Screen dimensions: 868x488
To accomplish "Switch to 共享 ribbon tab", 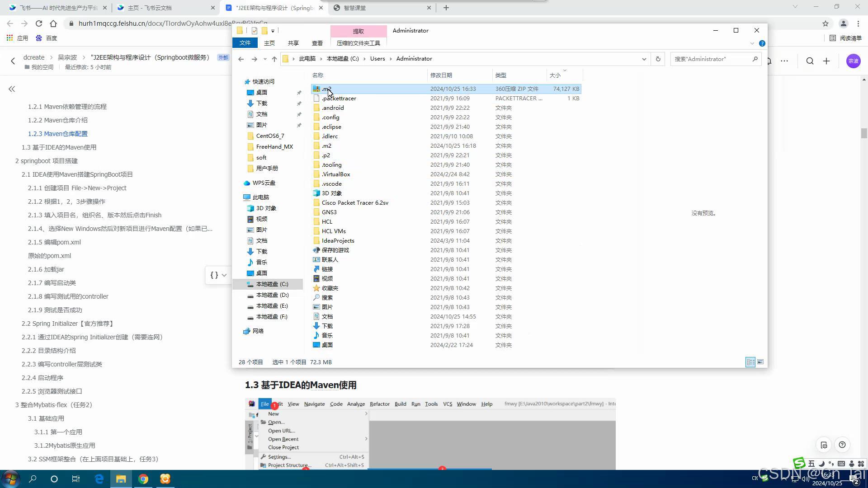I will click(x=293, y=43).
